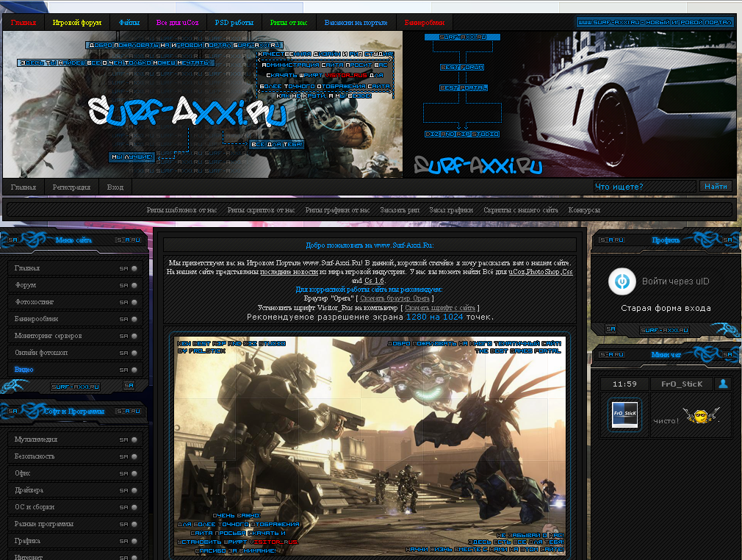Screen dimensions: 742x560
Task: Select Мониторинг серверов in site menu
Action: click(x=76, y=336)
